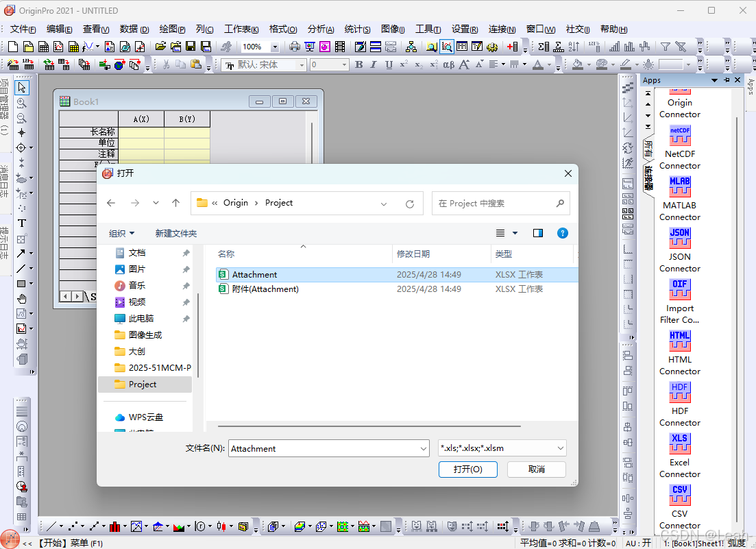Open the Import Filter Connector
Viewport: 756px width, 549px height.
[679, 289]
